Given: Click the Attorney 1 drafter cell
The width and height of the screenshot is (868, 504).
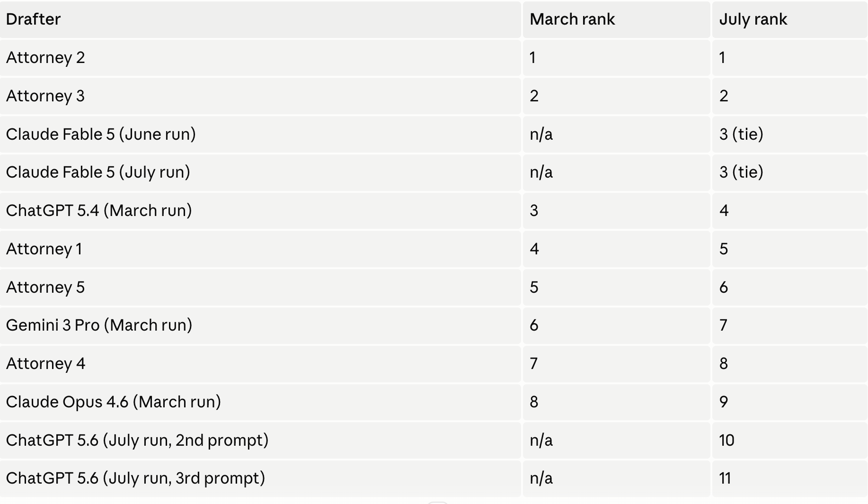Looking at the screenshot, I should (260, 249).
